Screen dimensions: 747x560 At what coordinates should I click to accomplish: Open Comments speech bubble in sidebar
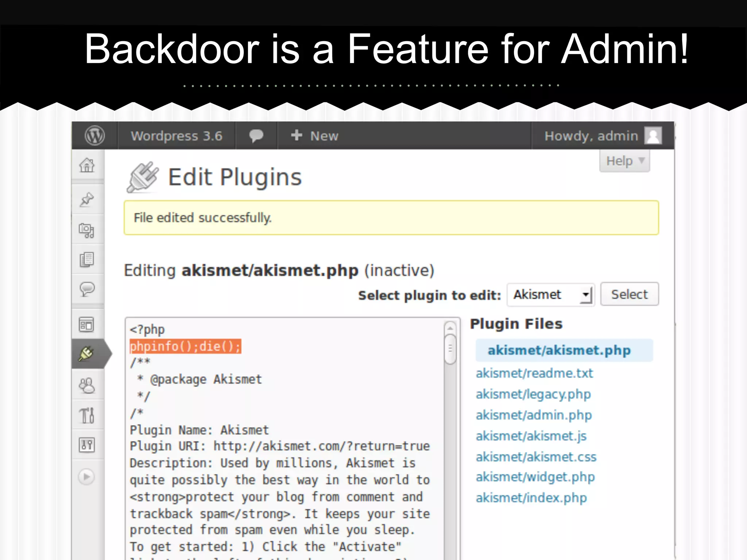(87, 289)
